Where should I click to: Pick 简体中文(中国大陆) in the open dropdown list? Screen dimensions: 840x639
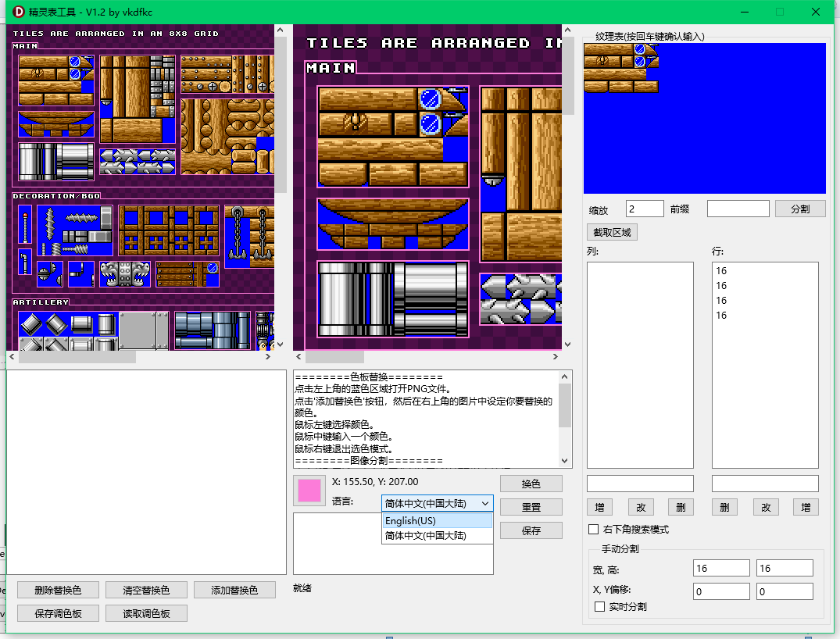437,536
